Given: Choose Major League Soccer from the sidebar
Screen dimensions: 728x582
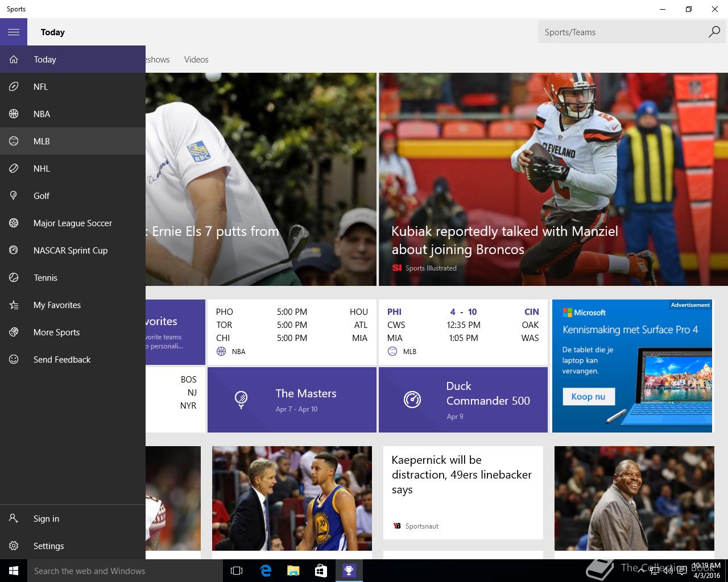Looking at the screenshot, I should [73, 223].
